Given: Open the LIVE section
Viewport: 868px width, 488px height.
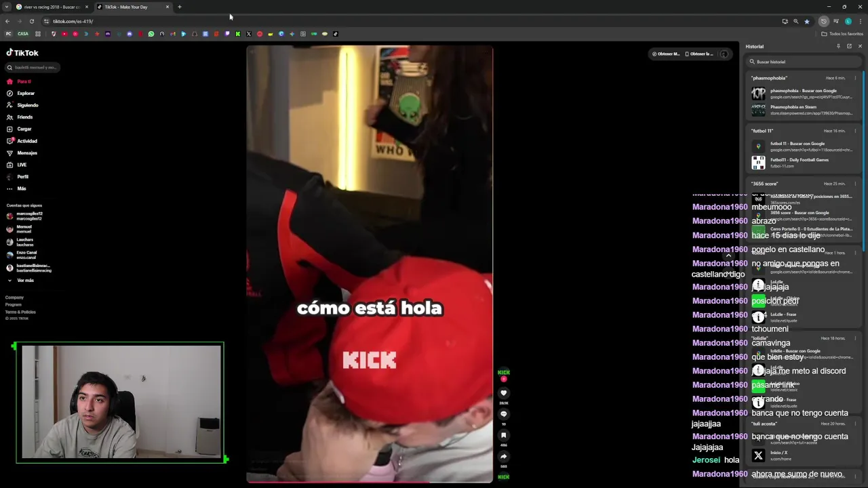Looking at the screenshot, I should point(17,165).
